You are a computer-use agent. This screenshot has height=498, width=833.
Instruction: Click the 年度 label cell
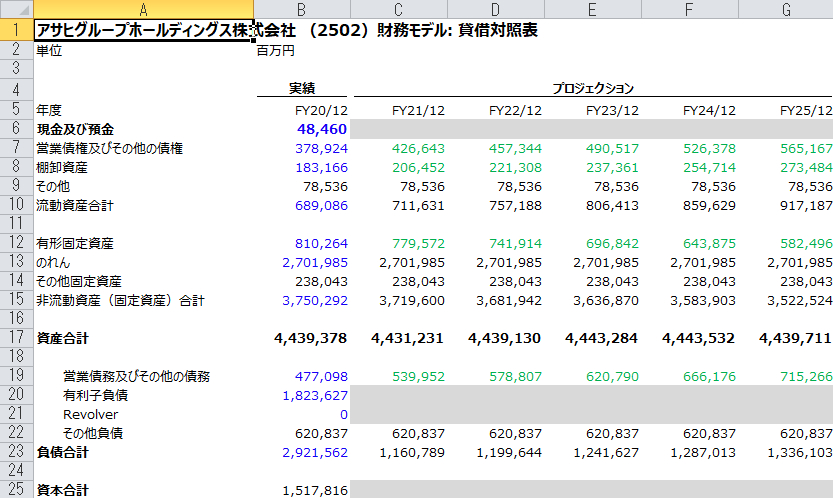click(x=49, y=110)
